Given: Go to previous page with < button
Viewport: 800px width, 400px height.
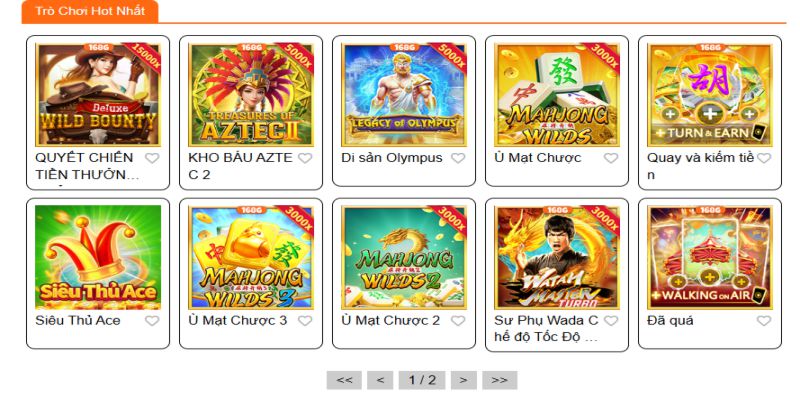Looking at the screenshot, I should click(380, 380).
